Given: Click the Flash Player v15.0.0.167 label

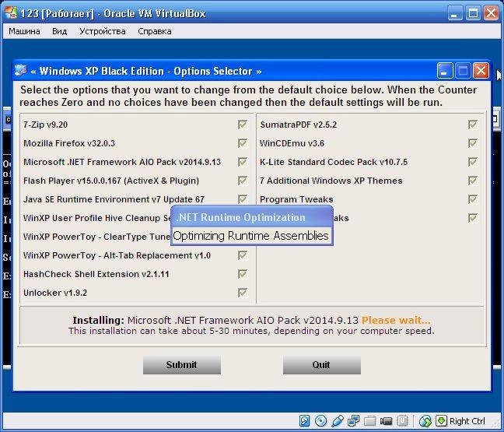Looking at the screenshot, I should click(x=111, y=181).
